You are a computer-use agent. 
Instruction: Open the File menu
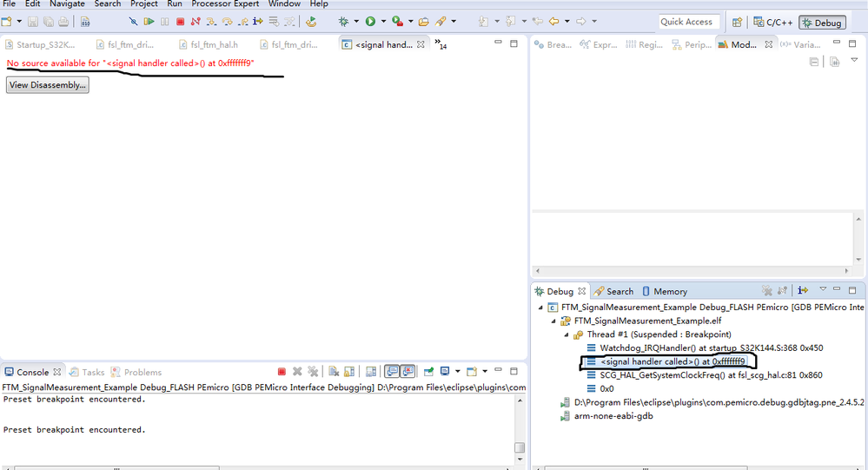[9, 3]
